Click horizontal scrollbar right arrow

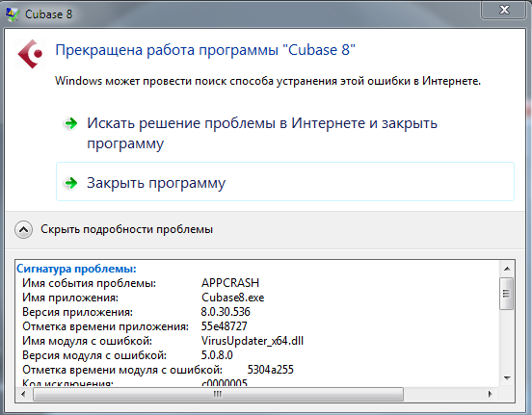(491, 395)
